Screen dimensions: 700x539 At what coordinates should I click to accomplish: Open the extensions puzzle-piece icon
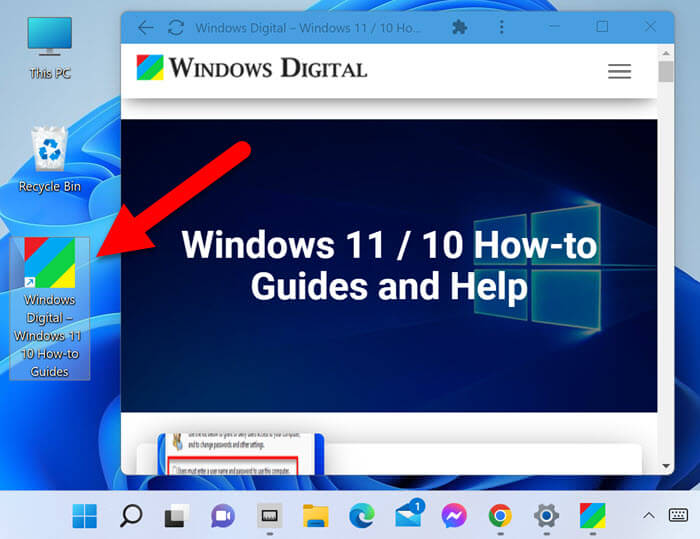tap(459, 28)
